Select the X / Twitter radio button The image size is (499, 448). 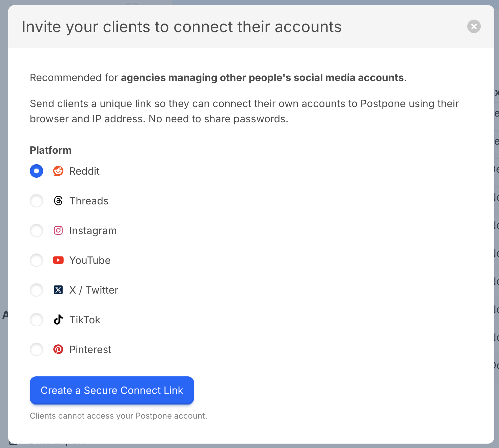pyautogui.click(x=36, y=290)
